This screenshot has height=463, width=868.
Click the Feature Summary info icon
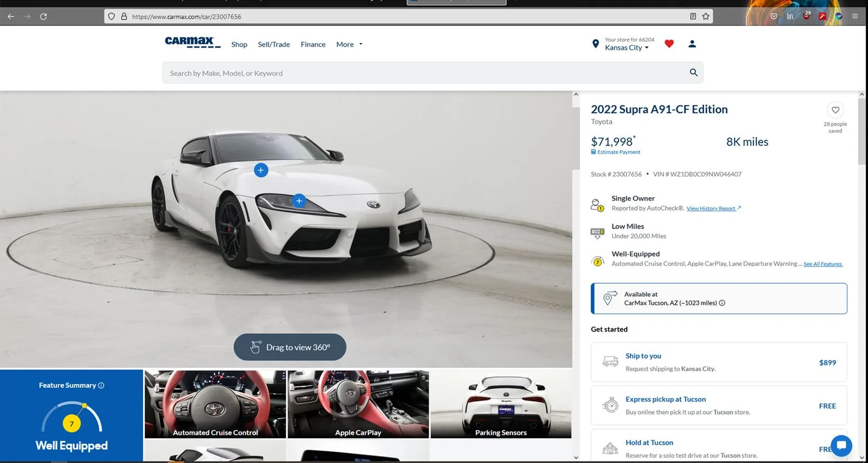(x=101, y=386)
